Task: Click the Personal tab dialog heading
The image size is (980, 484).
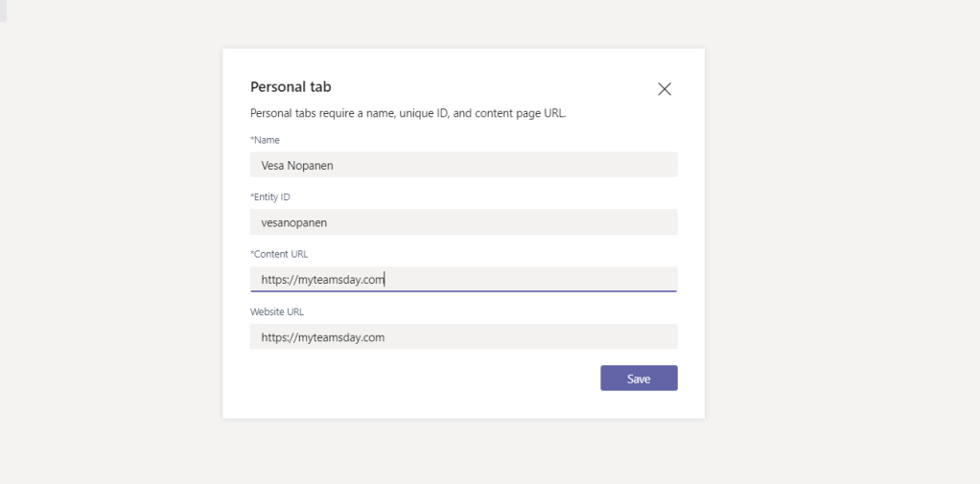Action: tap(291, 87)
